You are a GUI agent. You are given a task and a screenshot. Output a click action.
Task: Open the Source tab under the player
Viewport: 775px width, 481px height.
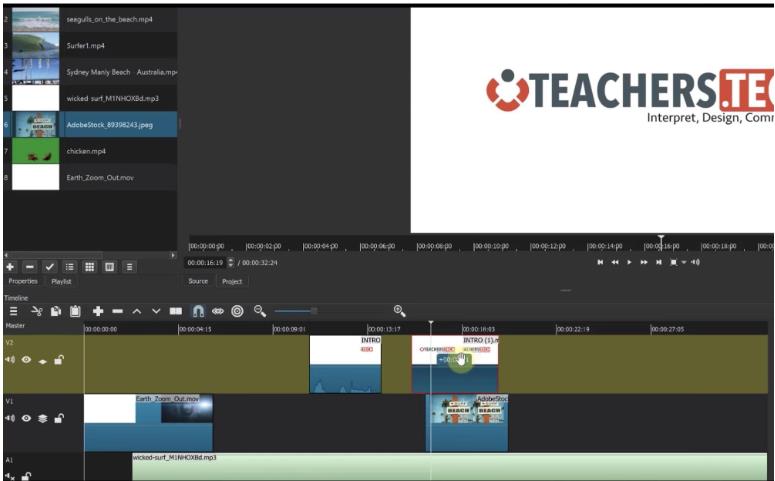(x=198, y=282)
